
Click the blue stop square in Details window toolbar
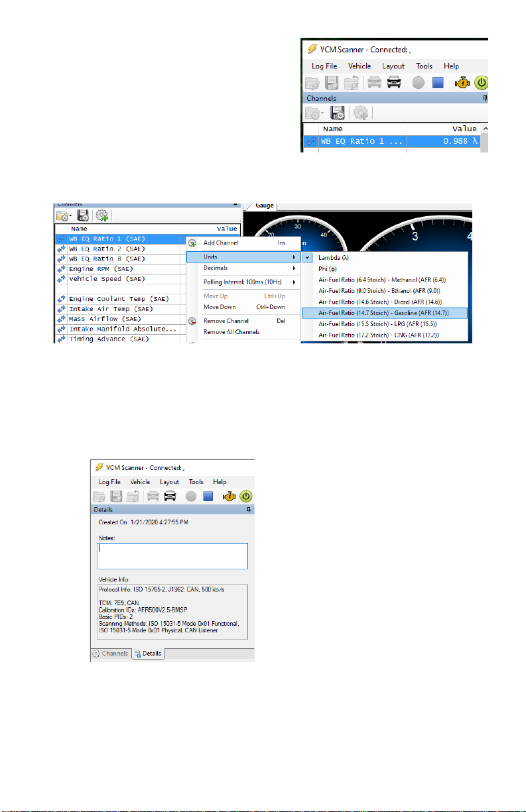[x=209, y=496]
